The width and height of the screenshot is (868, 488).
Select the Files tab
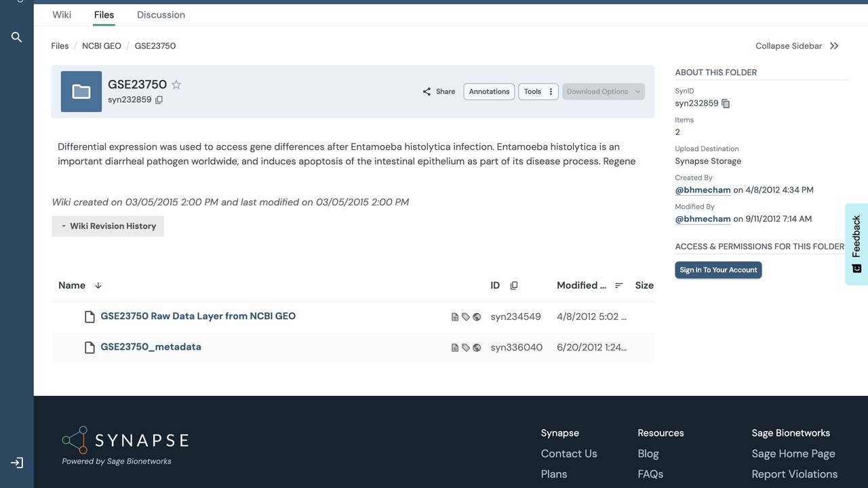tap(104, 15)
